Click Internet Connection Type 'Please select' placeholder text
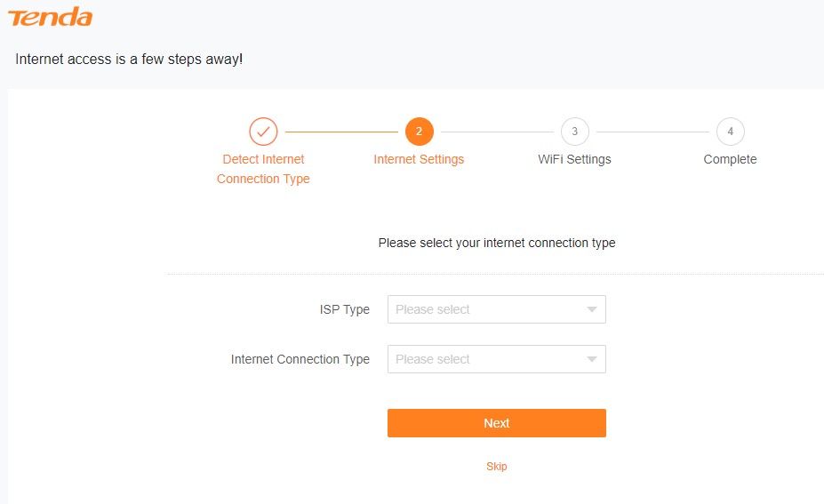The height and width of the screenshot is (504, 824). [x=433, y=359]
